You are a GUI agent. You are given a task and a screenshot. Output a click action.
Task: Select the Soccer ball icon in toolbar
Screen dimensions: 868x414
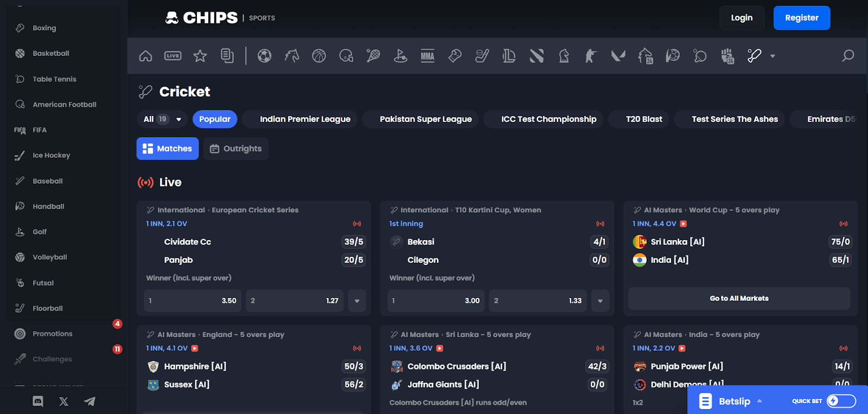264,56
